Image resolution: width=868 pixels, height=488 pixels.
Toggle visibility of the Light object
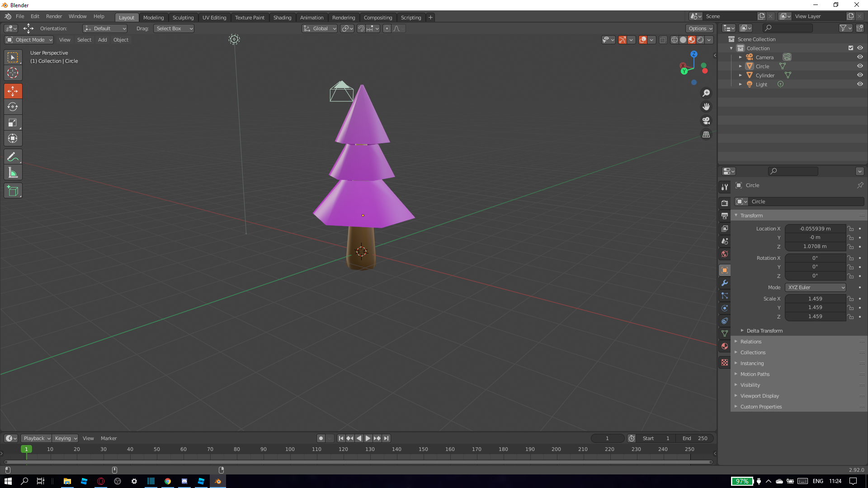[x=860, y=84]
